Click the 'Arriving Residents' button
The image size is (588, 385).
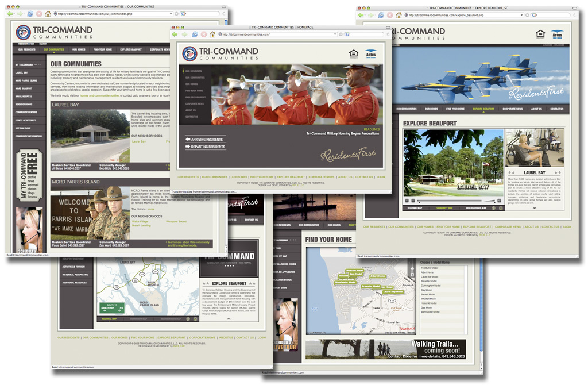[206, 139]
